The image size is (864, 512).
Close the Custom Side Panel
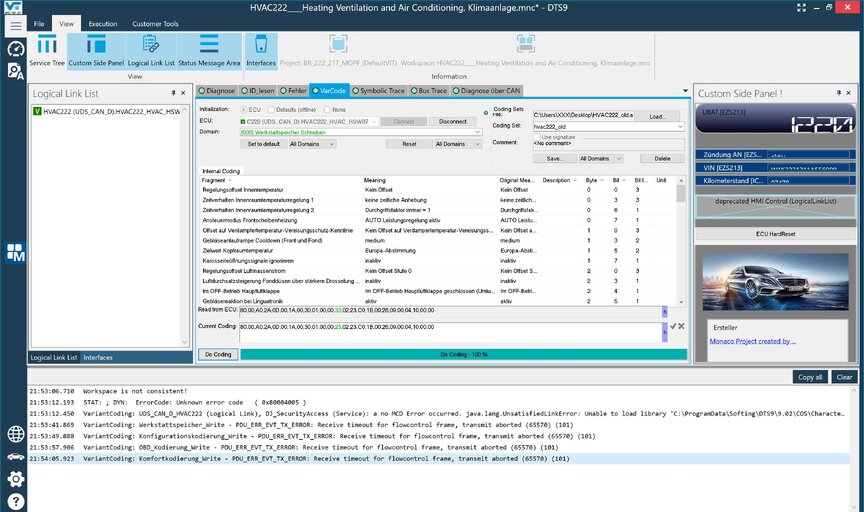(849, 93)
